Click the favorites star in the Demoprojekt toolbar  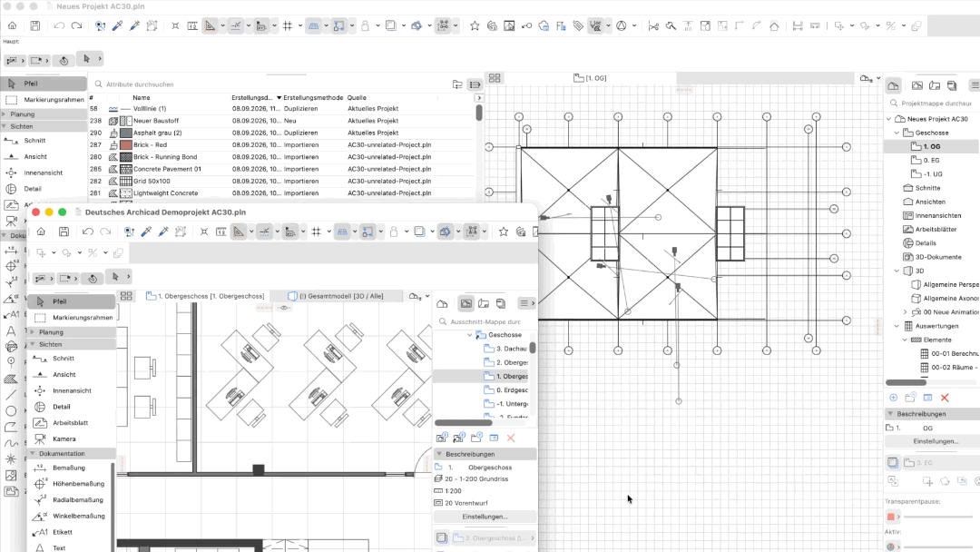coord(503,232)
